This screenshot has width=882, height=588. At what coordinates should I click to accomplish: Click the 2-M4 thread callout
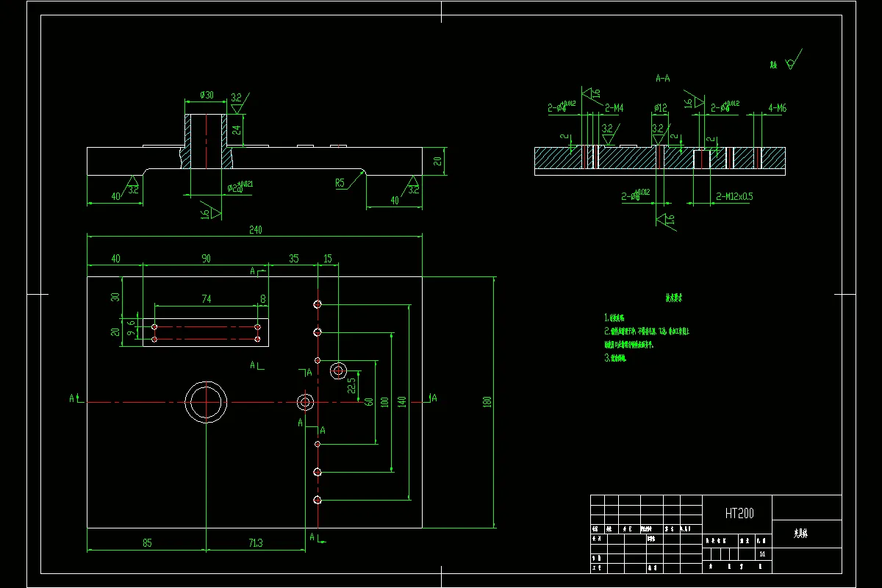pyautogui.click(x=614, y=108)
